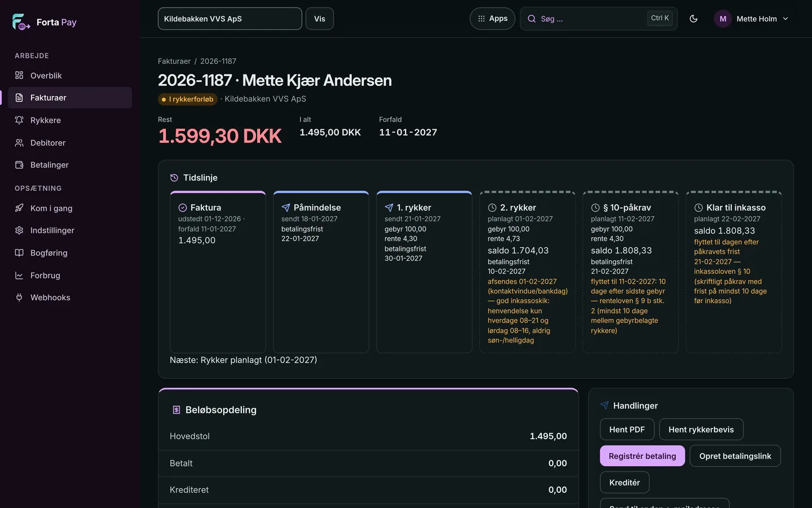Click the Kreditér button
This screenshot has height=508, width=812.
[x=625, y=483]
